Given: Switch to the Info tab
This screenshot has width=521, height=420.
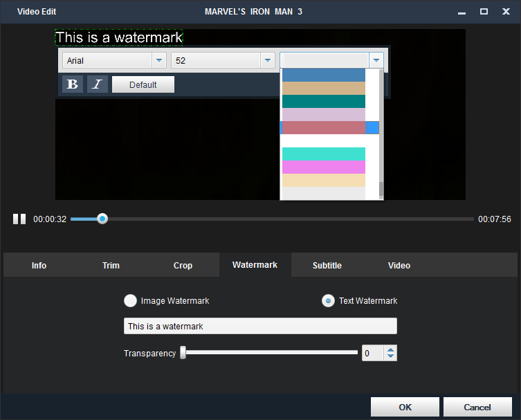Looking at the screenshot, I should (x=39, y=265).
